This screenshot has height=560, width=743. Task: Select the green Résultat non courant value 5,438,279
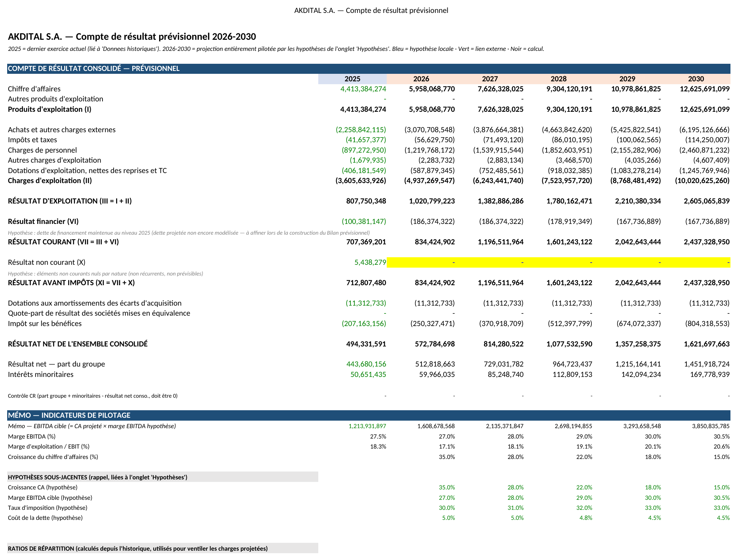370,262
